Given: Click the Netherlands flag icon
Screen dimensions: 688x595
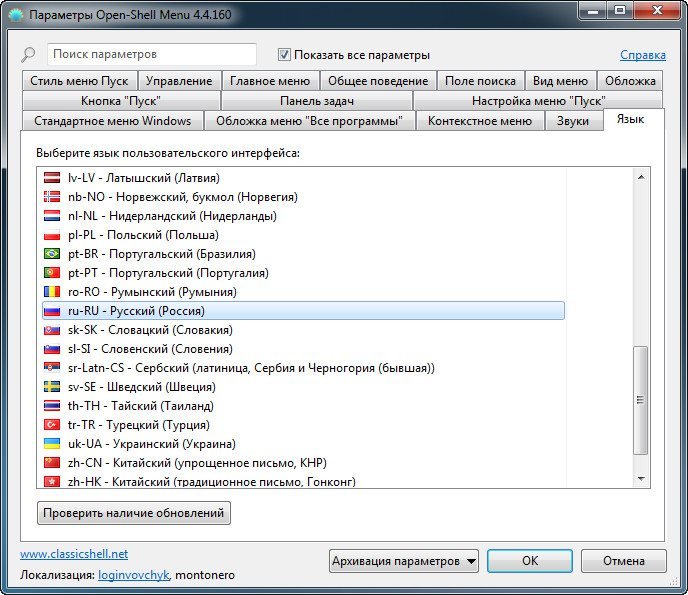Looking at the screenshot, I should (52, 216).
